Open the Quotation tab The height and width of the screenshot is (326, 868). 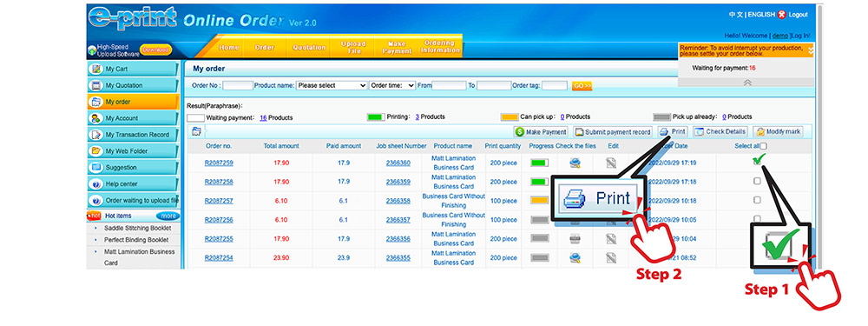click(x=309, y=48)
